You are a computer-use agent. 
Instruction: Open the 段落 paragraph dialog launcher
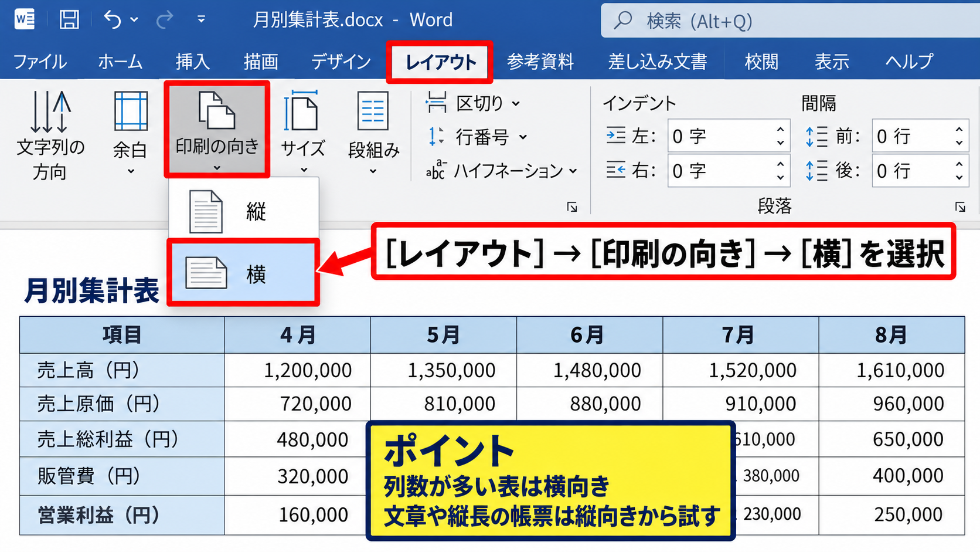coord(960,207)
